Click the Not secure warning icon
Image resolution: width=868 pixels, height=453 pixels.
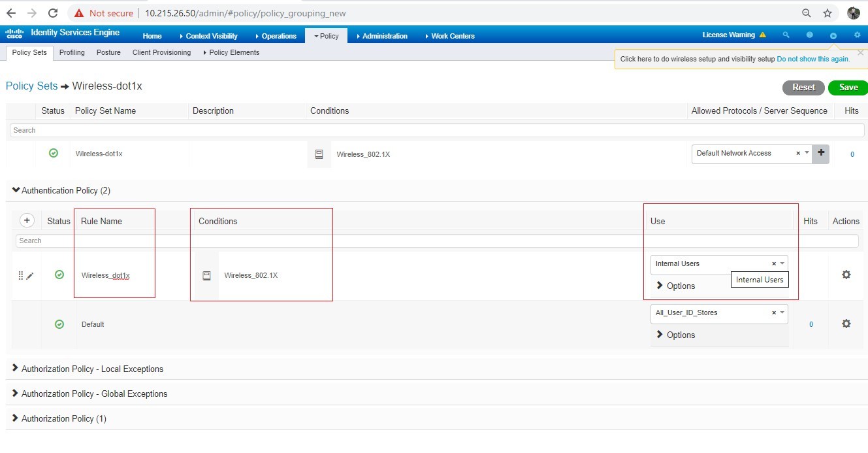pyautogui.click(x=79, y=13)
